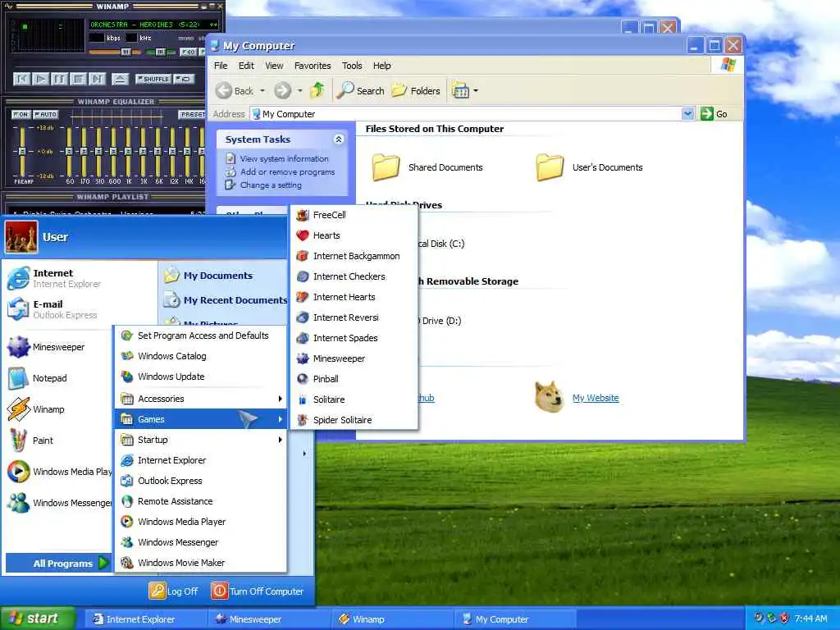Collapse the System Tasks panel

click(x=339, y=139)
